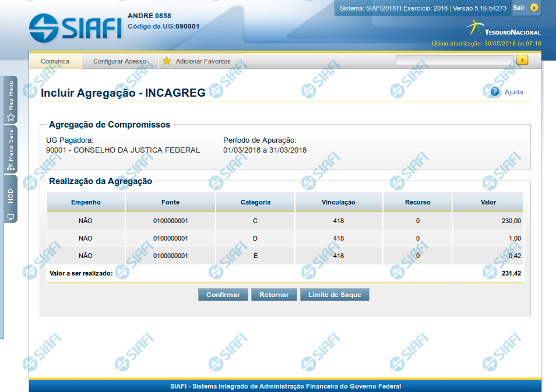Click the Limite de Saque button

(335, 295)
